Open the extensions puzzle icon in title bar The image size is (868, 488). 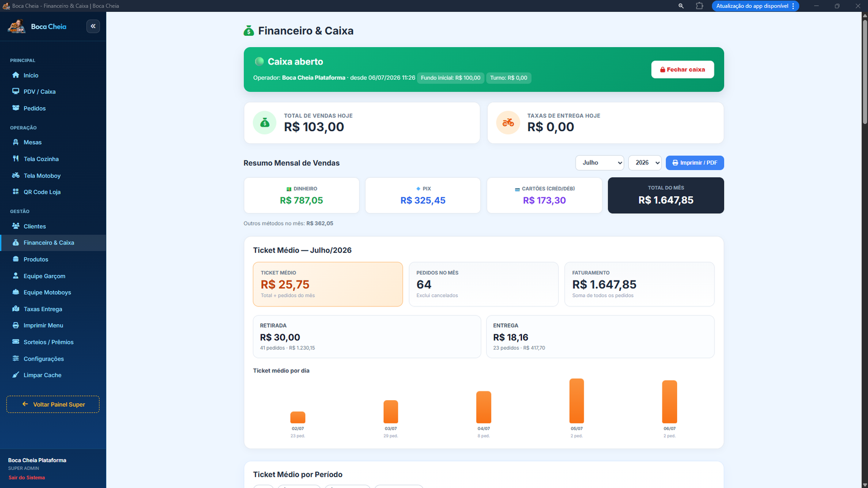pyautogui.click(x=699, y=6)
